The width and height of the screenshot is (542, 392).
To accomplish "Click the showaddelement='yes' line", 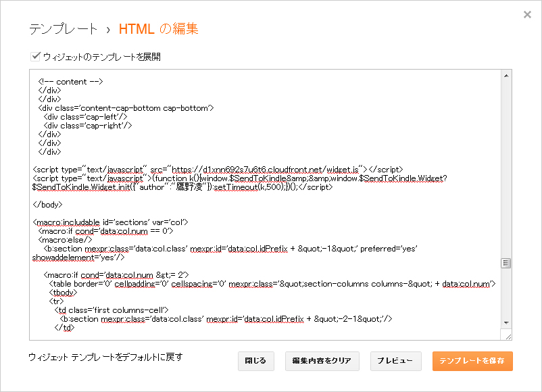I will pos(78,258).
